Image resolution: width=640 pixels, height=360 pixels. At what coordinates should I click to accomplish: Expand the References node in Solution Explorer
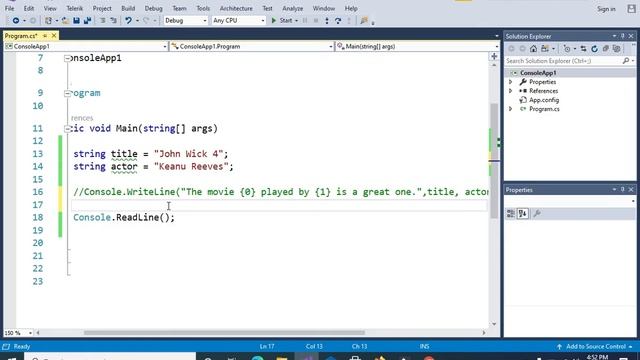click(x=510, y=91)
